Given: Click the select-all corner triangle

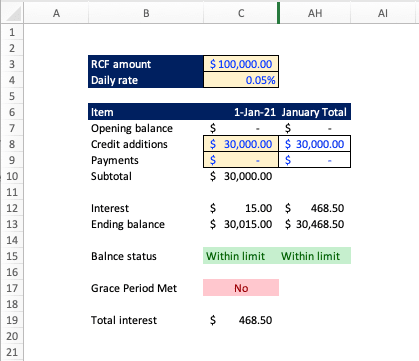Looking at the screenshot, I should (12, 13).
